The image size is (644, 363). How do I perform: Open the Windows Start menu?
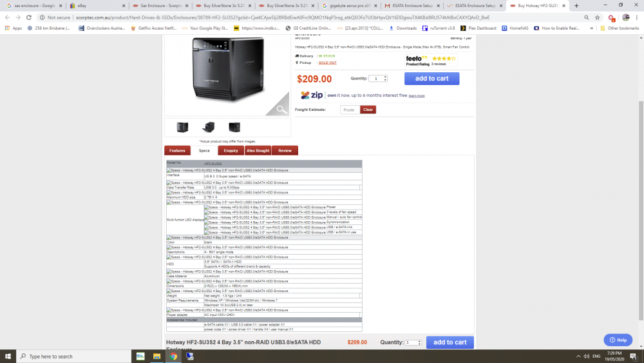click(8, 357)
